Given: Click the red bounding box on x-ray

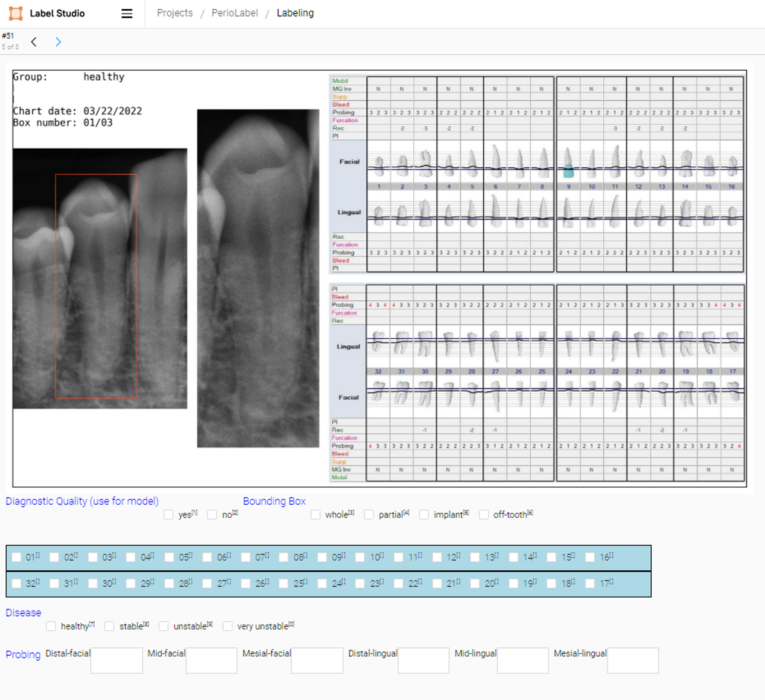Looking at the screenshot, I should pyautogui.click(x=96, y=286).
